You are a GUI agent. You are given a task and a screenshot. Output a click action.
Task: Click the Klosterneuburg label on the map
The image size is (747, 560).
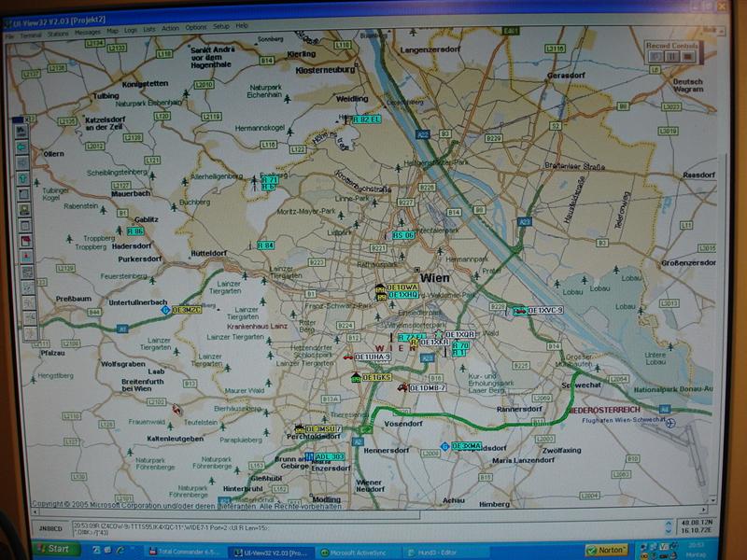(x=325, y=71)
